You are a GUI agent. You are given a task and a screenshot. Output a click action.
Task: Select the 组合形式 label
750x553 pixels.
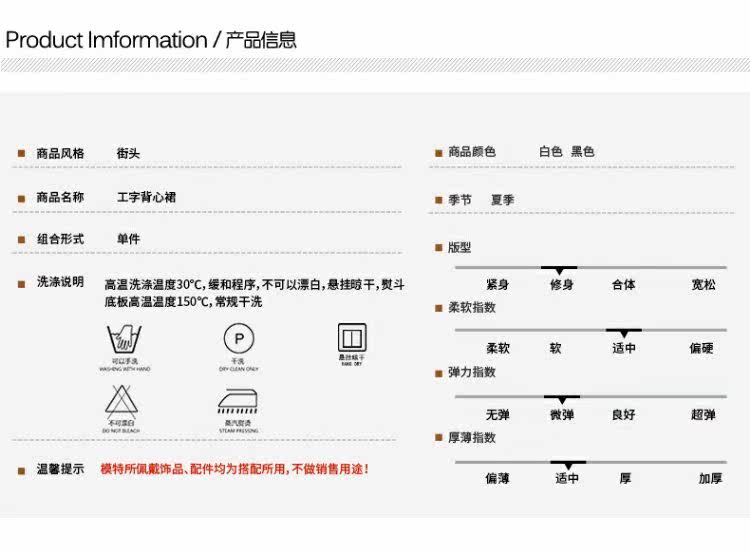(x=60, y=239)
